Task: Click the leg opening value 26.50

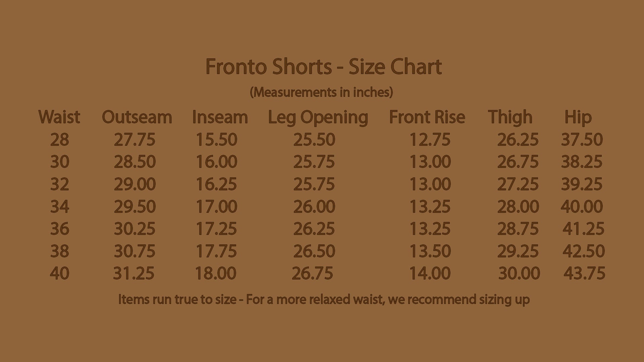Action: (314, 251)
